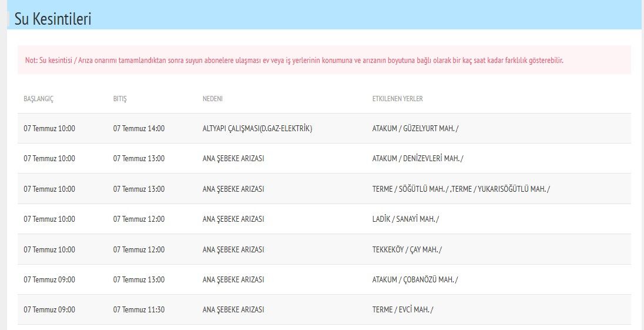Select start time in LADİK / SANAYİ row
Screen dimensions: 644x330
(49, 219)
